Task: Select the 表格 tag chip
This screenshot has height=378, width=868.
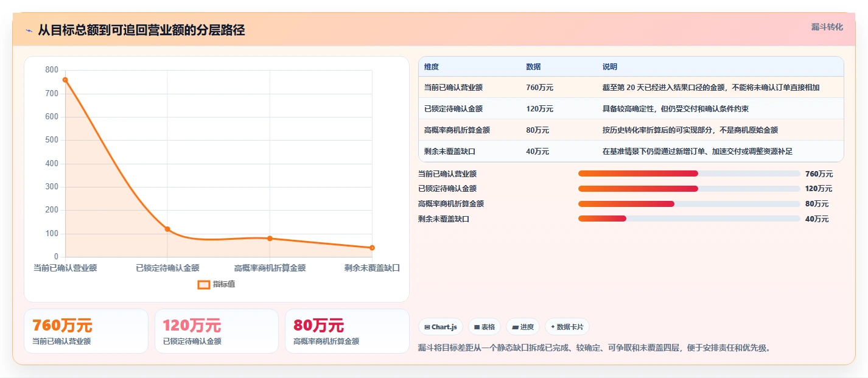Action: point(485,327)
